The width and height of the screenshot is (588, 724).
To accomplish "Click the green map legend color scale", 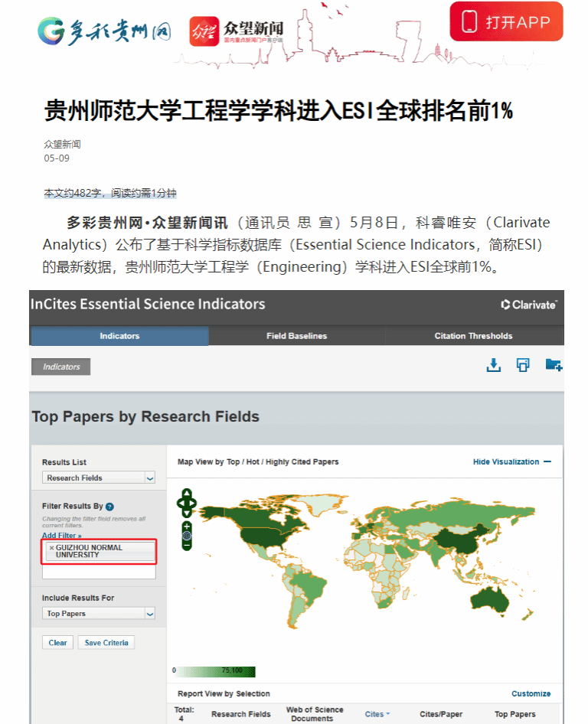I will tap(216, 671).
